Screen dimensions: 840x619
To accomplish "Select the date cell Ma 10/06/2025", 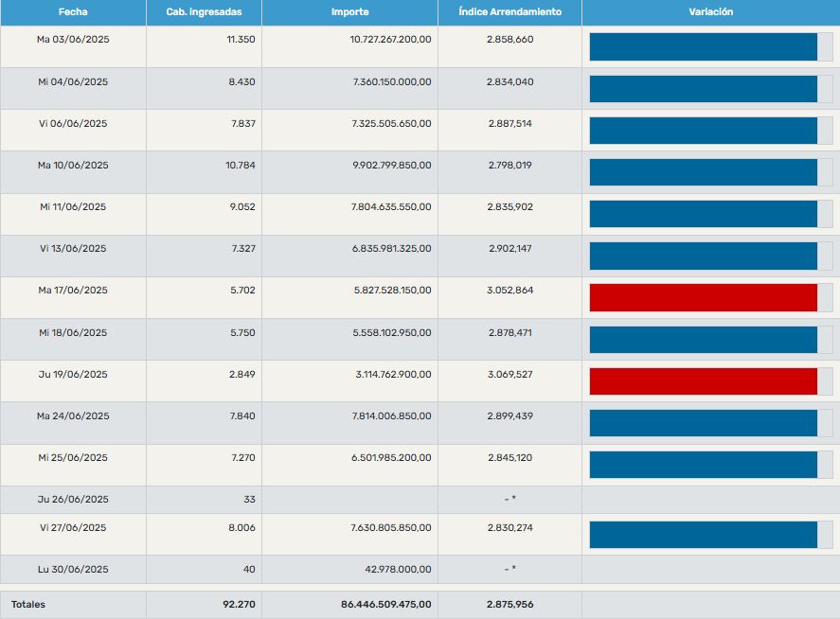I will [x=73, y=166].
